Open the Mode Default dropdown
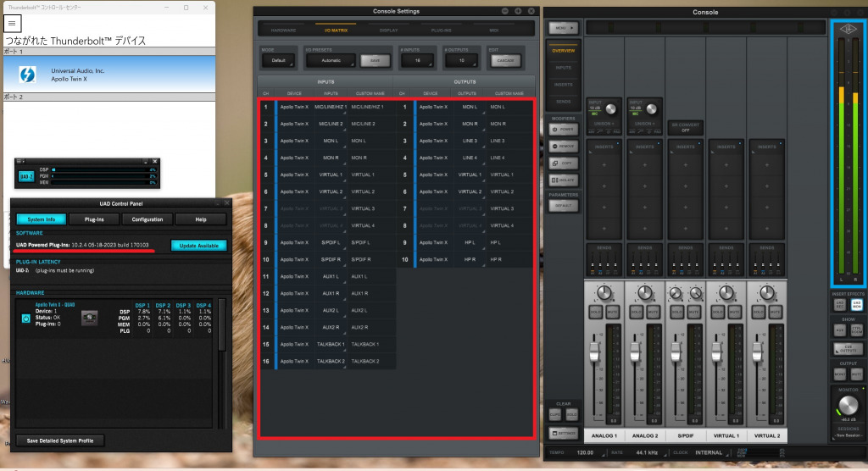 [x=279, y=61]
